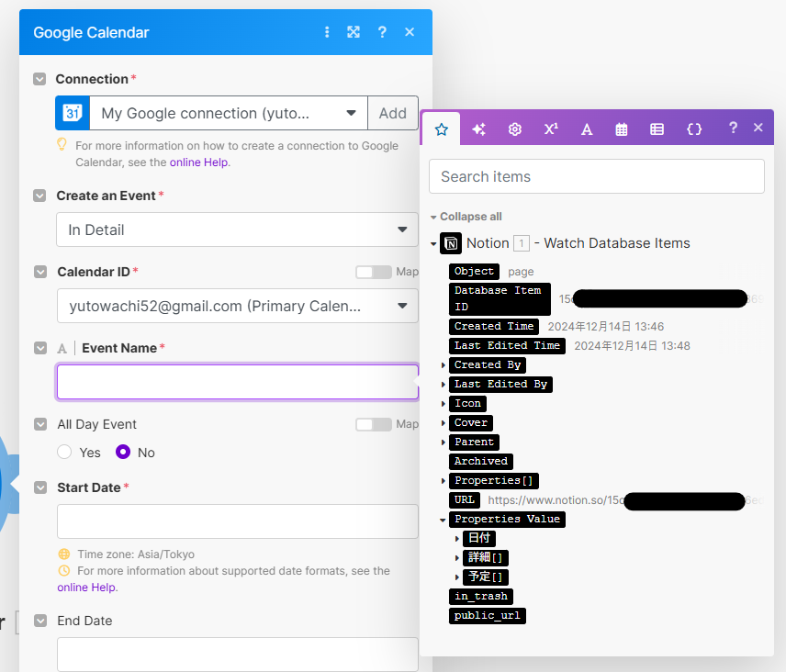786x672 pixels.
Task: Insert the Last Edited Time pill
Action: (507, 346)
